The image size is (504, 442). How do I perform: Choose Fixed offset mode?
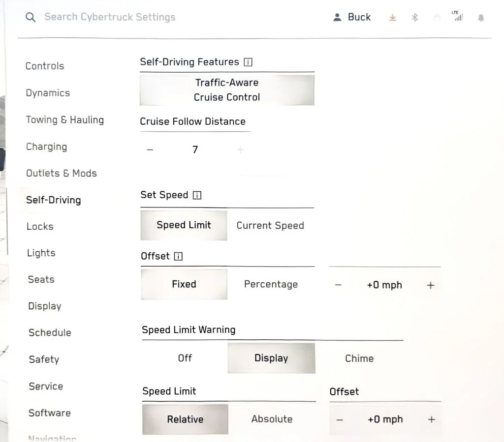tap(184, 284)
